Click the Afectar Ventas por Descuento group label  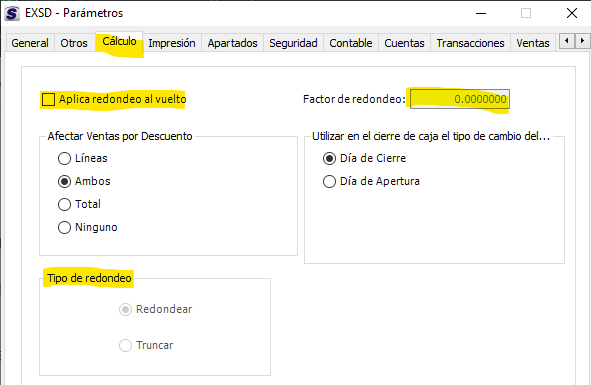click(x=120, y=136)
